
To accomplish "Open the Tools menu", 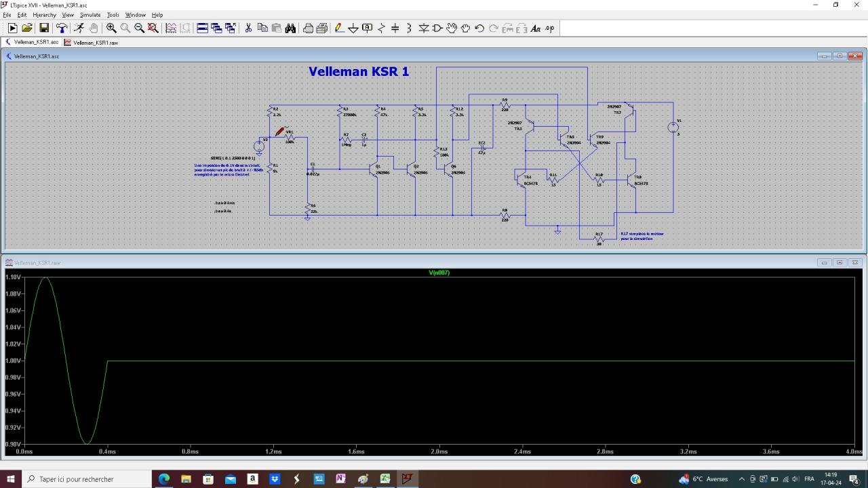I will 113,14.
